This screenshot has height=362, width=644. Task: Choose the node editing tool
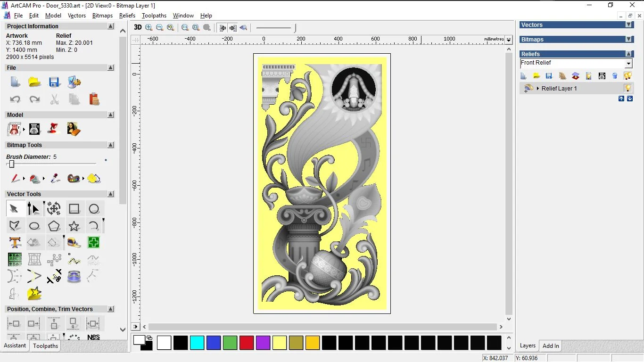tap(34, 209)
